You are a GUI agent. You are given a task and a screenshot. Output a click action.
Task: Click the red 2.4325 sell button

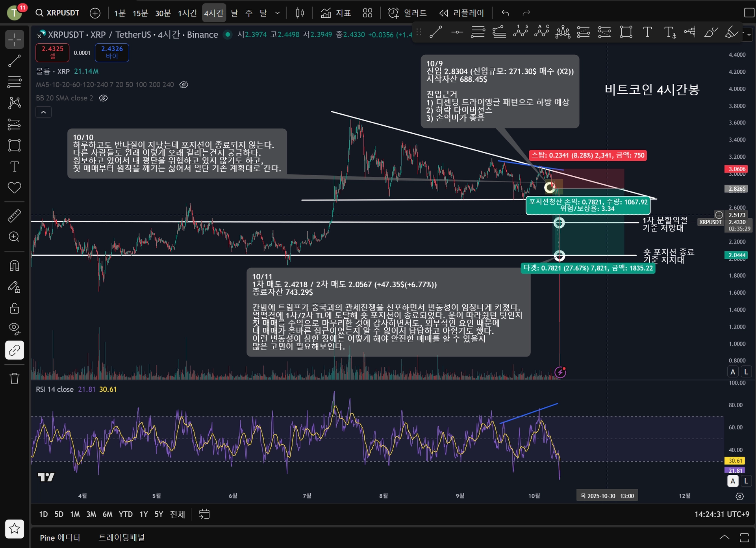point(52,52)
